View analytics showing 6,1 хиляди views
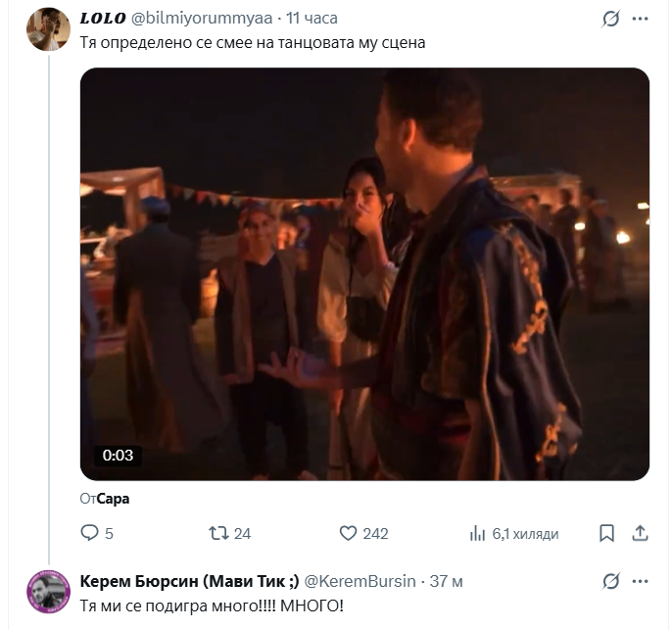 477,533
